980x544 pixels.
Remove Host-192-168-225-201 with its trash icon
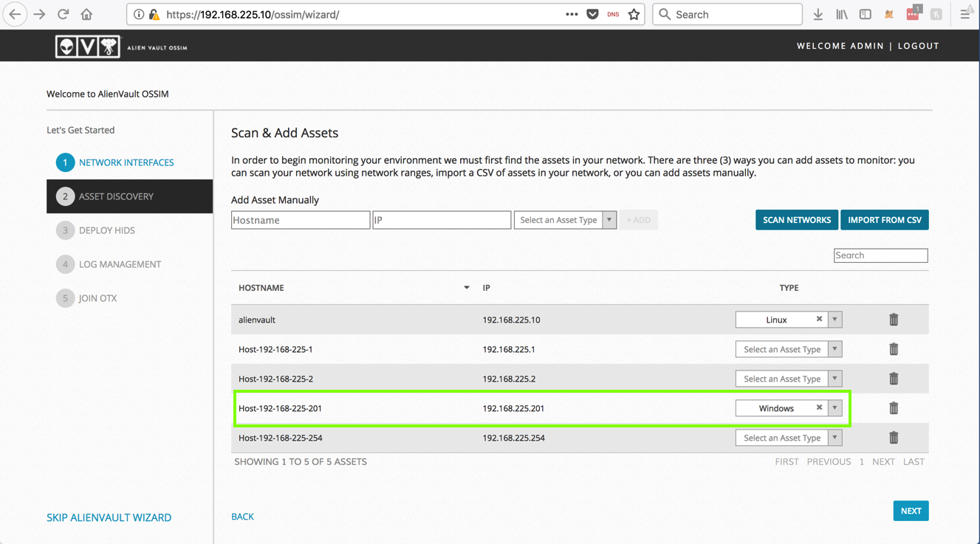[x=894, y=408]
